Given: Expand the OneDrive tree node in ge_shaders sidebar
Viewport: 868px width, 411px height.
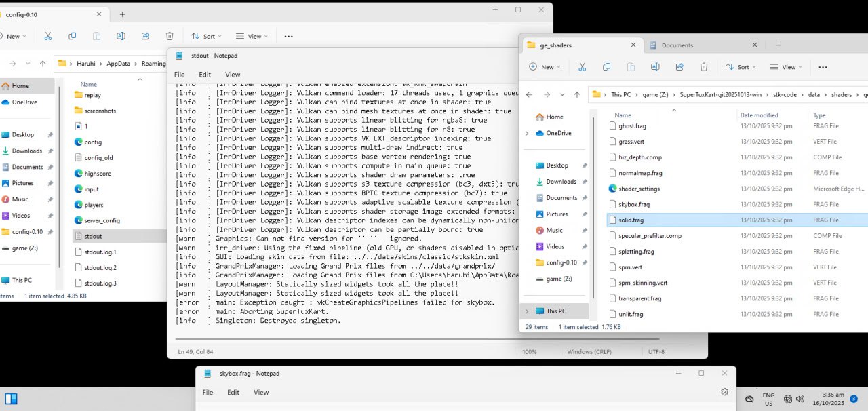Looking at the screenshot, I should pyautogui.click(x=527, y=133).
